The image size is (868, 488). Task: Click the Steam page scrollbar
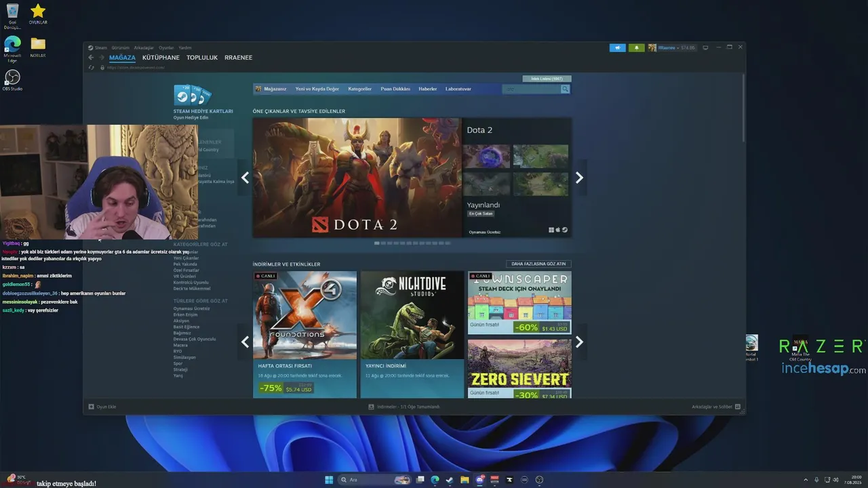tap(743, 108)
